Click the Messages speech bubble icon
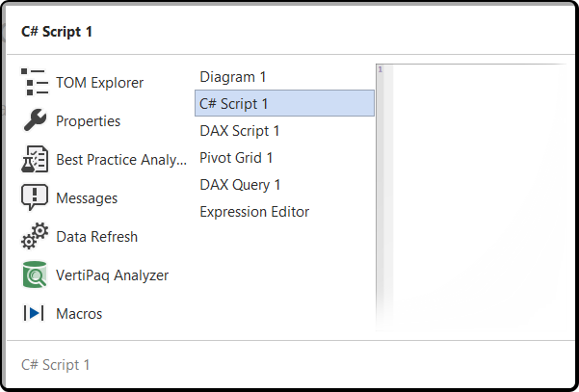 (x=35, y=197)
